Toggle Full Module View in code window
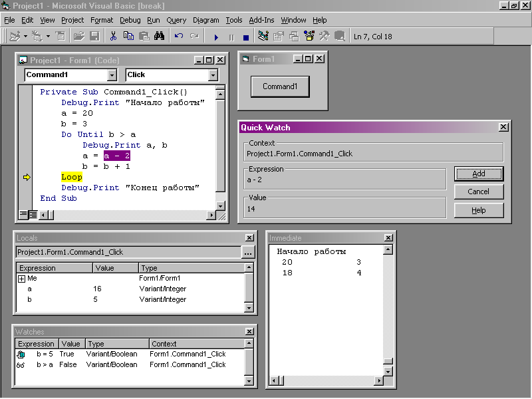This screenshot has height=399, width=532. click(33, 215)
